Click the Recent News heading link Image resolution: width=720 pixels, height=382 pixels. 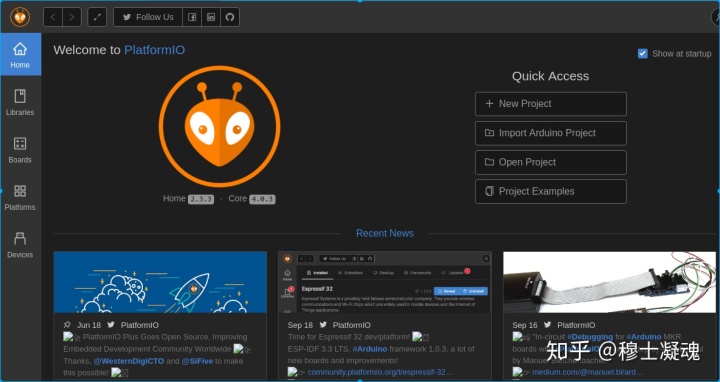pyautogui.click(x=385, y=233)
